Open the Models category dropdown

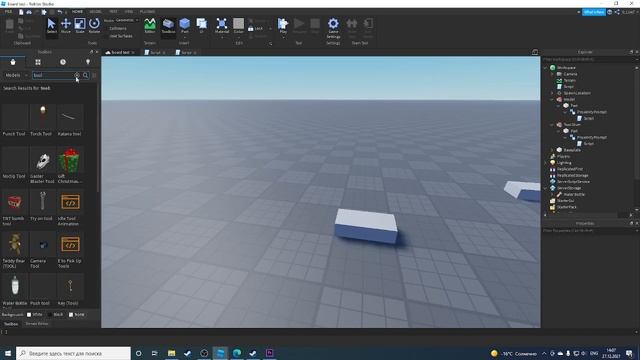pos(16,75)
